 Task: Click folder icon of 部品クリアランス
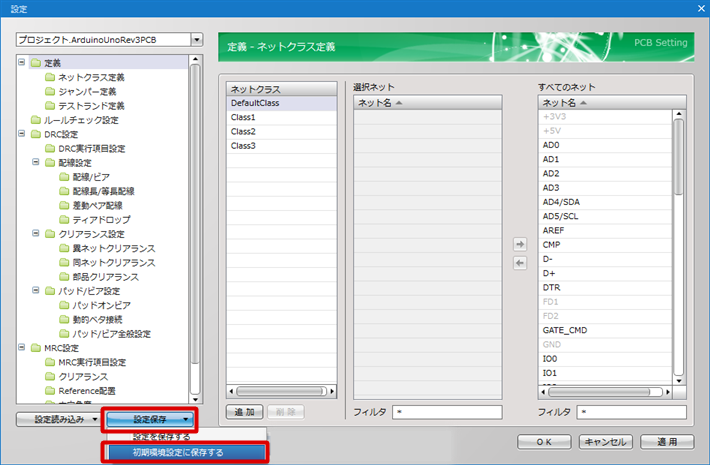pos(64,277)
